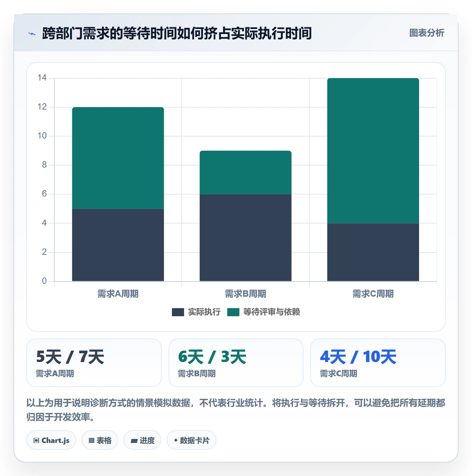Image resolution: width=472 pixels, height=476 pixels.
Task: Click the Chart.js tag
Action: click(51, 440)
